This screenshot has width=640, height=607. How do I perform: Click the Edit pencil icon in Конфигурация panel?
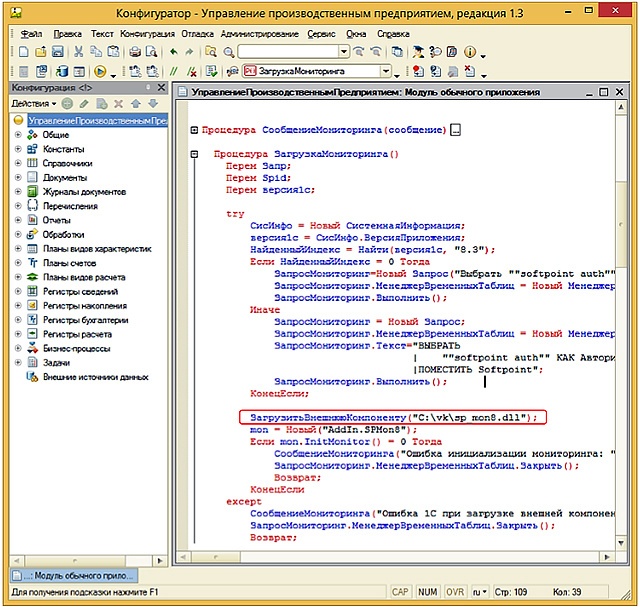click(83, 104)
